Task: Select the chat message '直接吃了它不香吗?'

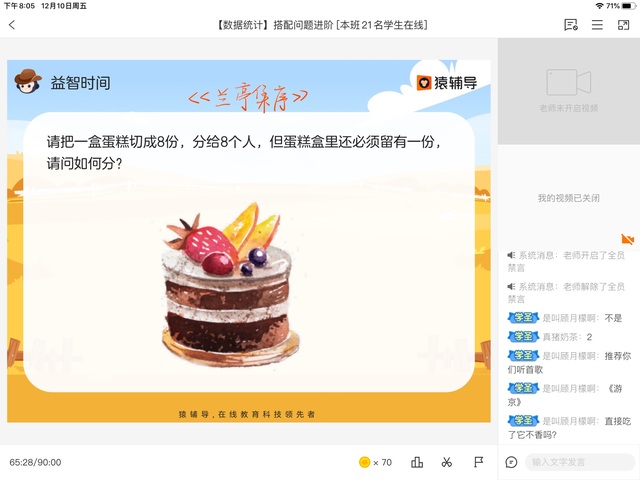Action: pos(569,427)
